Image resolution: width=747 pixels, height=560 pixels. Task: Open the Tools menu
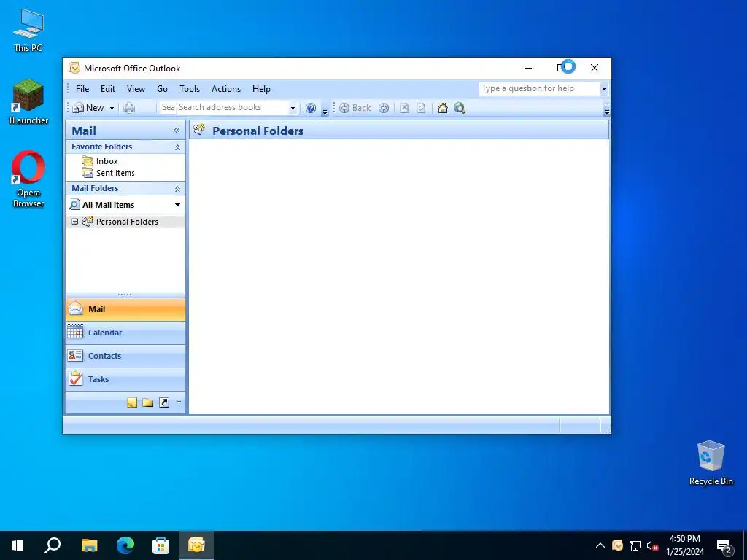point(190,89)
